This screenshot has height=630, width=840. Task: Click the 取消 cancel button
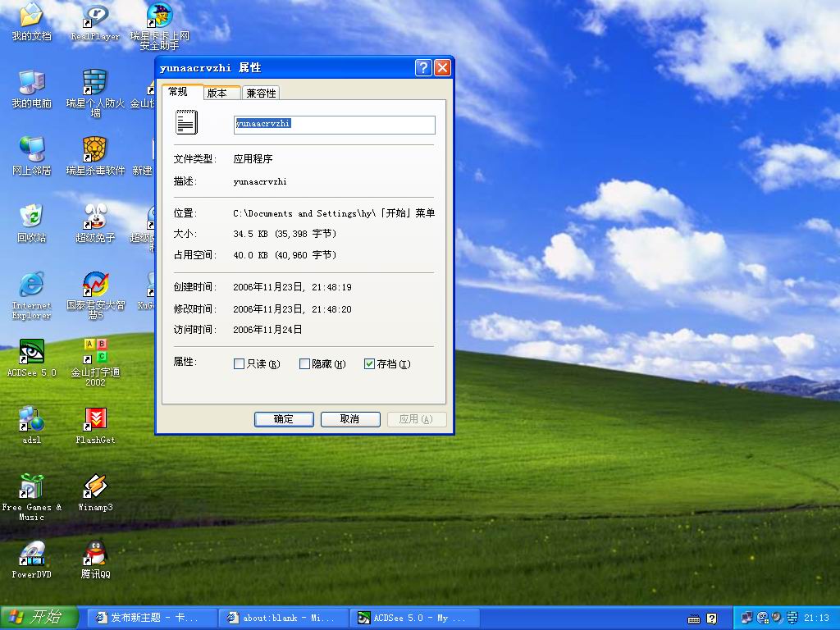(349, 419)
